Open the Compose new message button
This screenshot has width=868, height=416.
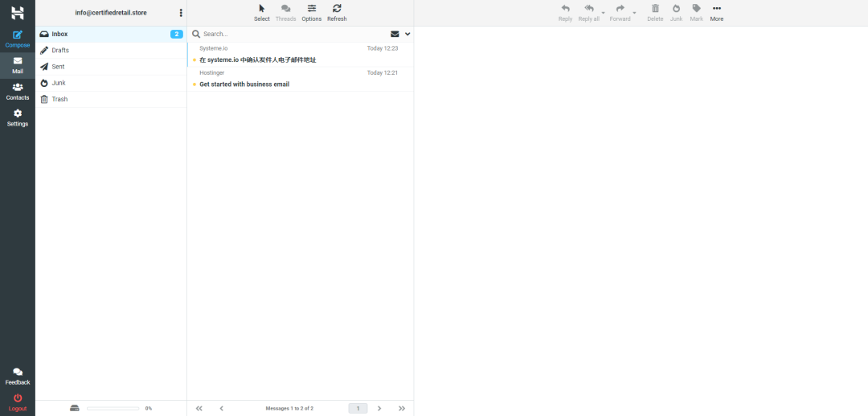click(x=18, y=39)
